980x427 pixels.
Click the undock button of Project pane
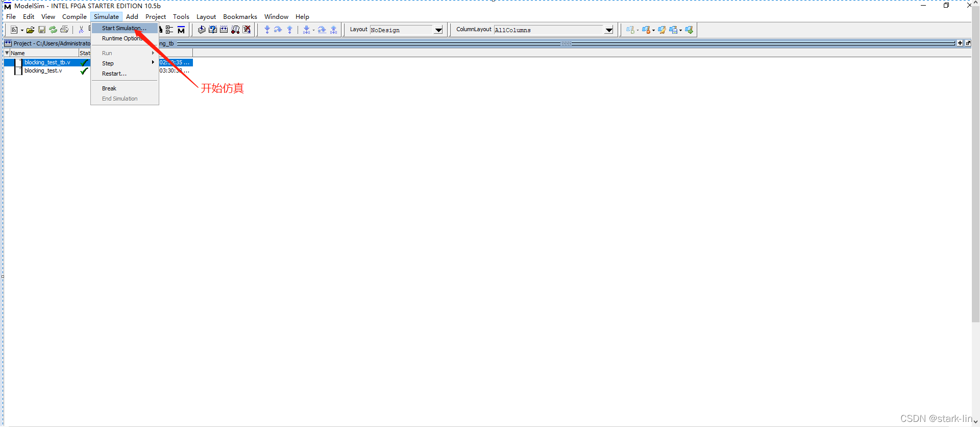[x=968, y=43]
